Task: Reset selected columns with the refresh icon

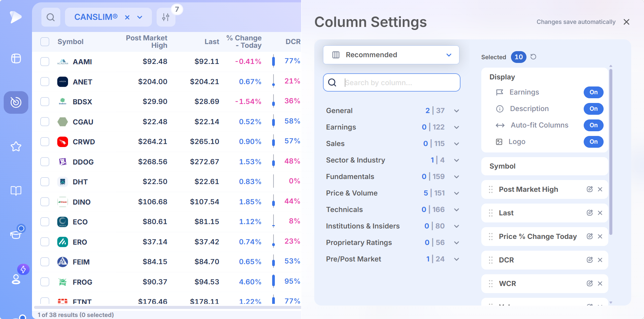Action: pyautogui.click(x=533, y=57)
